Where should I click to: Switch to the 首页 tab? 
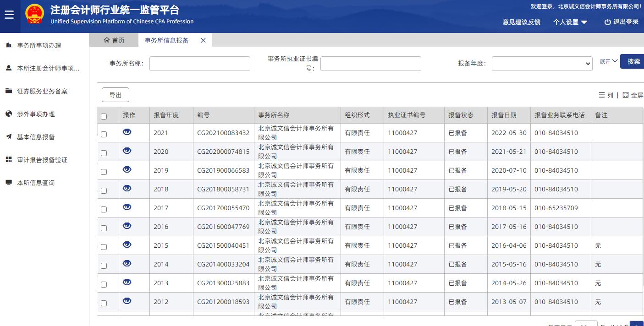(114, 40)
